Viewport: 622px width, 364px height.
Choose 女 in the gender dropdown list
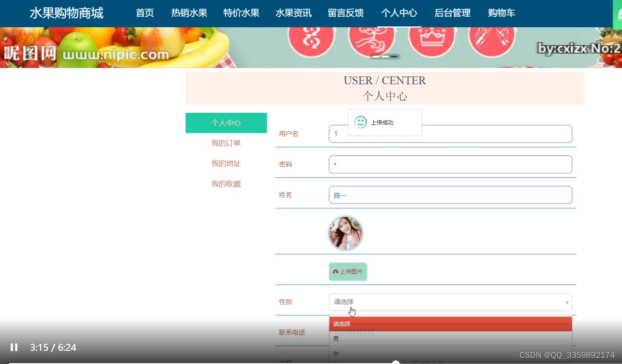pyautogui.click(x=450, y=353)
